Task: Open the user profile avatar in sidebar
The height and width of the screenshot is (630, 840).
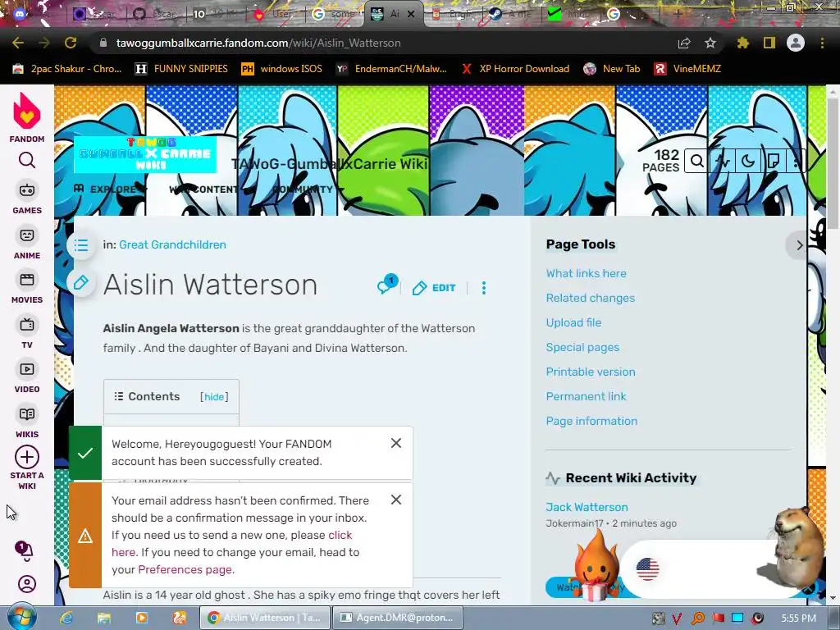Action: pos(27,584)
